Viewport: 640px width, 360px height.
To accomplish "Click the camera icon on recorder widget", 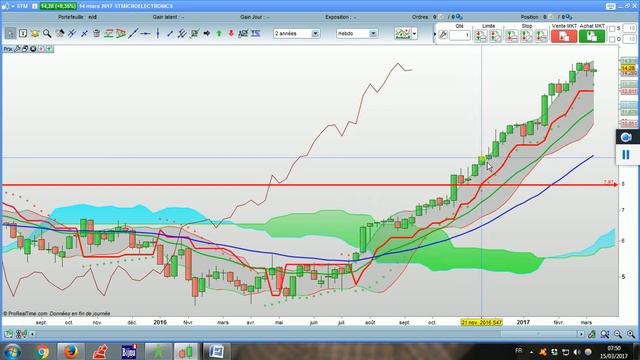I will click(626, 137).
